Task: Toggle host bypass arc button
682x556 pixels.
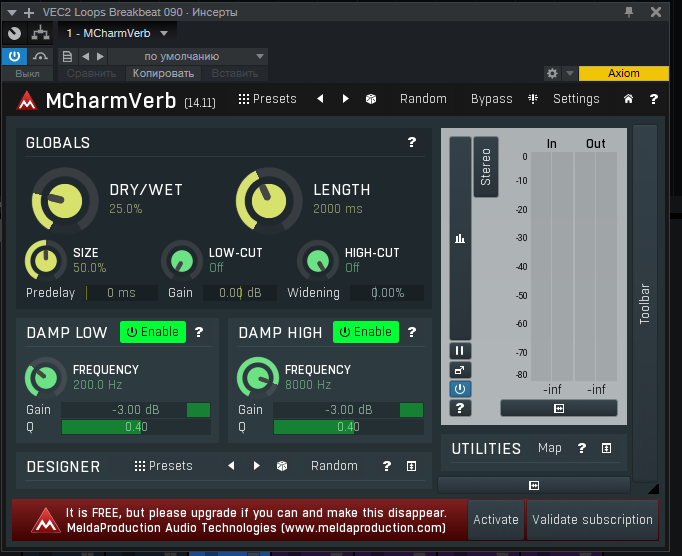Action: (40, 56)
